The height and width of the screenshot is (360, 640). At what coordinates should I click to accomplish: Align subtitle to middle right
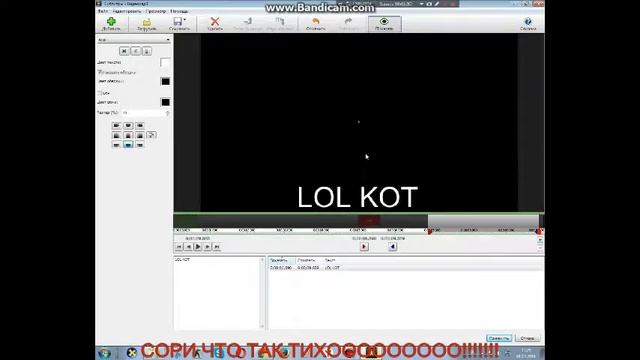[140, 135]
